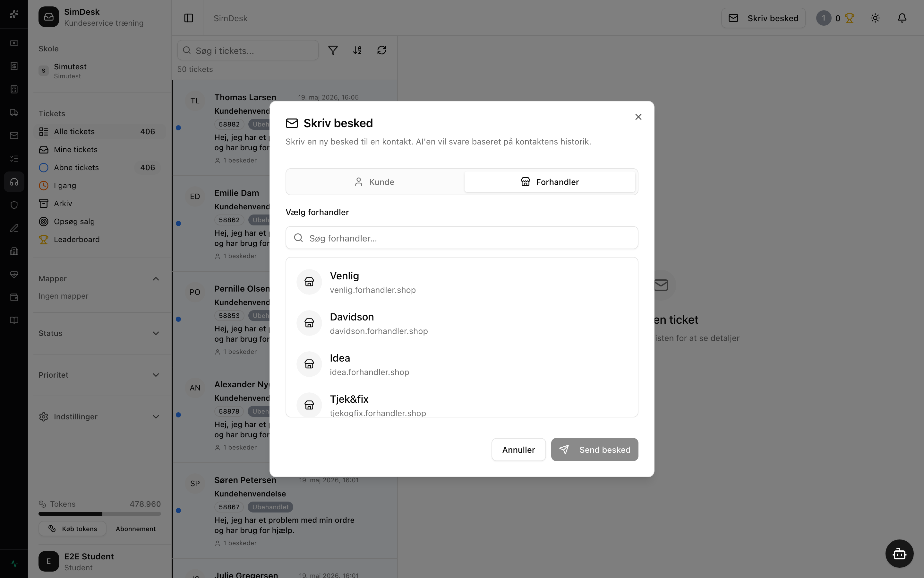The height and width of the screenshot is (578, 924).
Task: Open the wallet icon in the rail
Action: pos(14,297)
